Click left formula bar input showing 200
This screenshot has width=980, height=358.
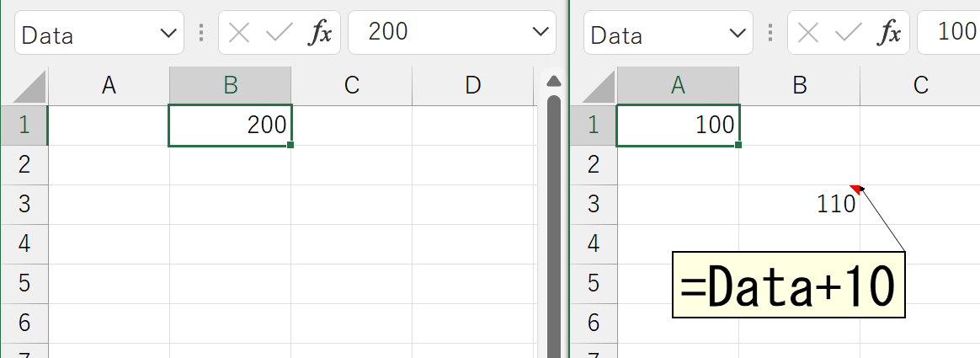click(x=438, y=33)
